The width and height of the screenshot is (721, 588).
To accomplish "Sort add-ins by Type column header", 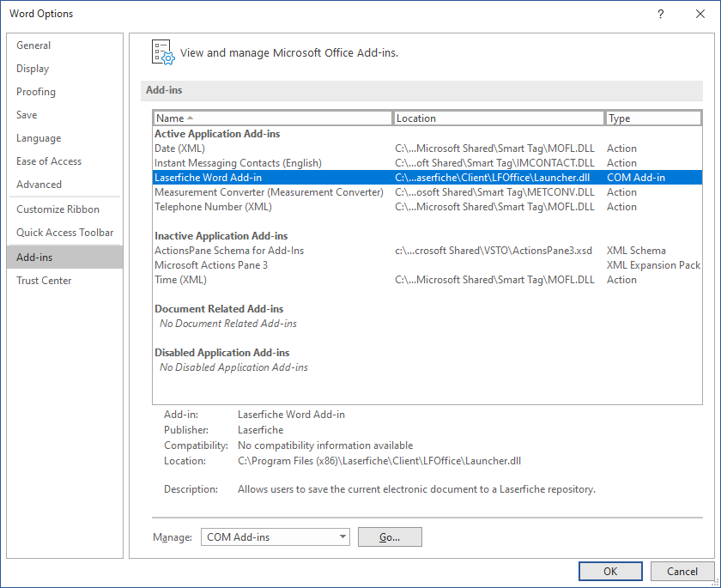I will (x=653, y=118).
